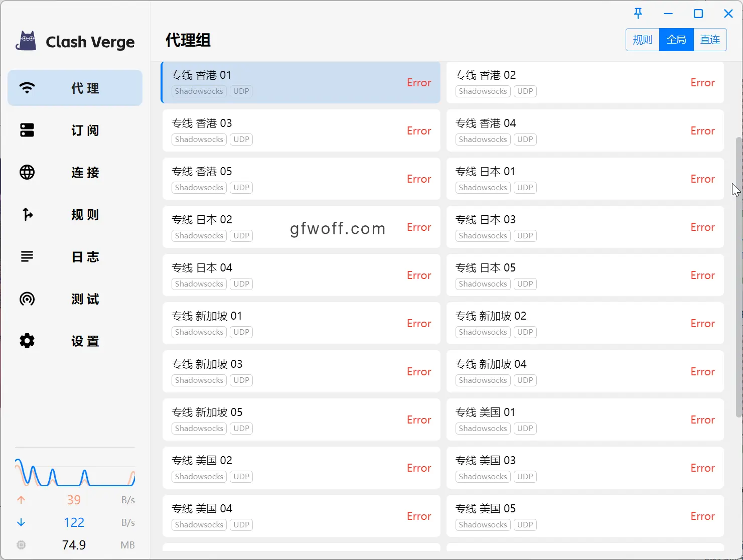Image resolution: width=743 pixels, height=560 pixels.
Task: Switch to 规则 (Rule) mode
Action: pos(643,40)
